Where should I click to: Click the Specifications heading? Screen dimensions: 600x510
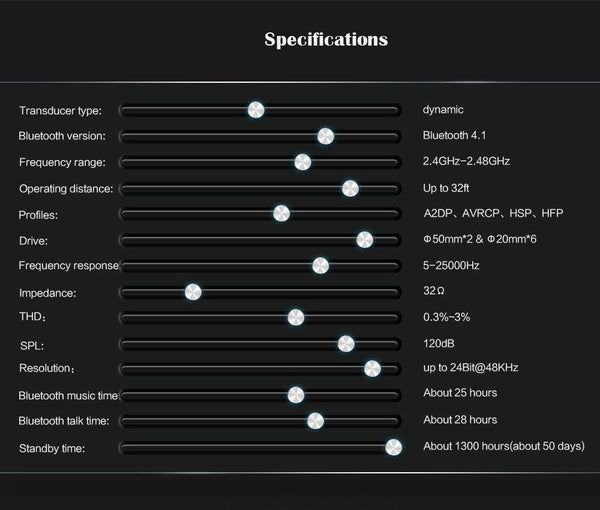(x=326, y=41)
